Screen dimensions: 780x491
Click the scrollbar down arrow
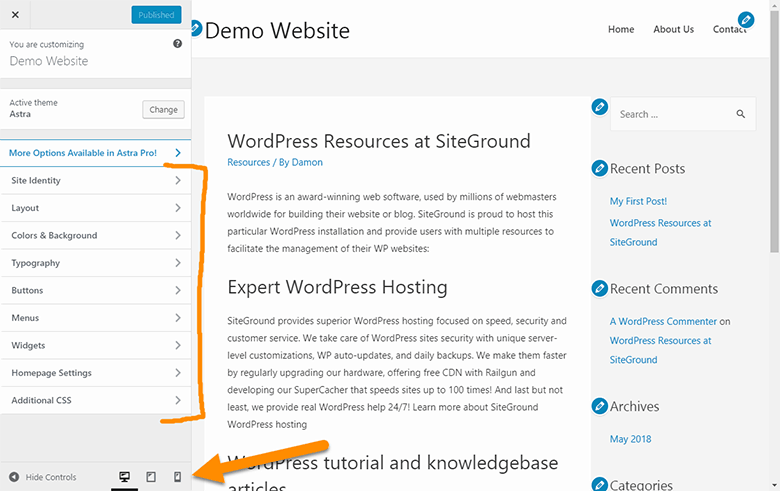pos(775,485)
